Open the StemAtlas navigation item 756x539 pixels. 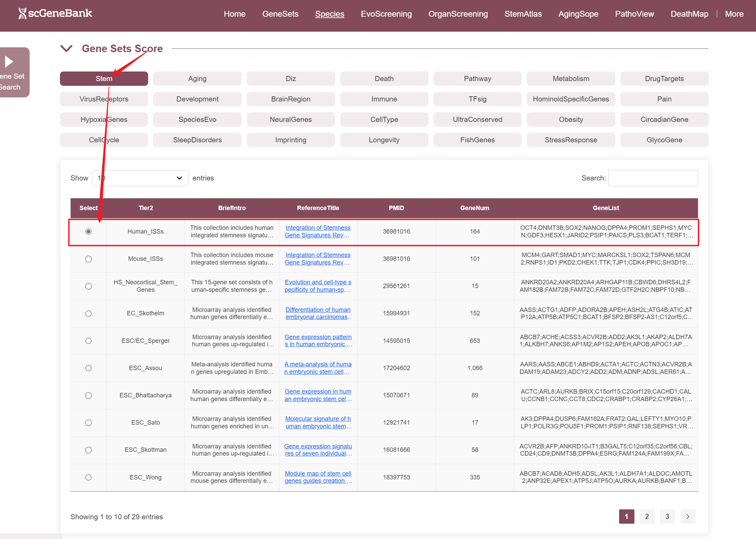(x=523, y=14)
